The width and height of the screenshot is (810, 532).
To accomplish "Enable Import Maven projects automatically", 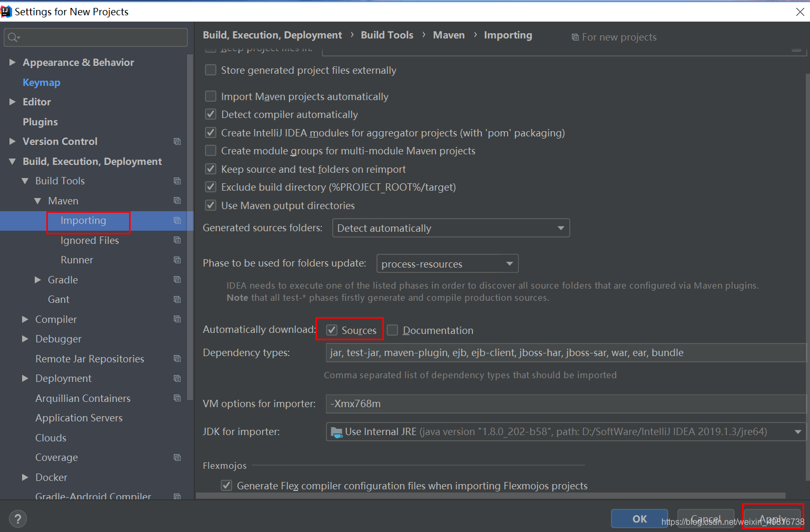I will (211, 96).
